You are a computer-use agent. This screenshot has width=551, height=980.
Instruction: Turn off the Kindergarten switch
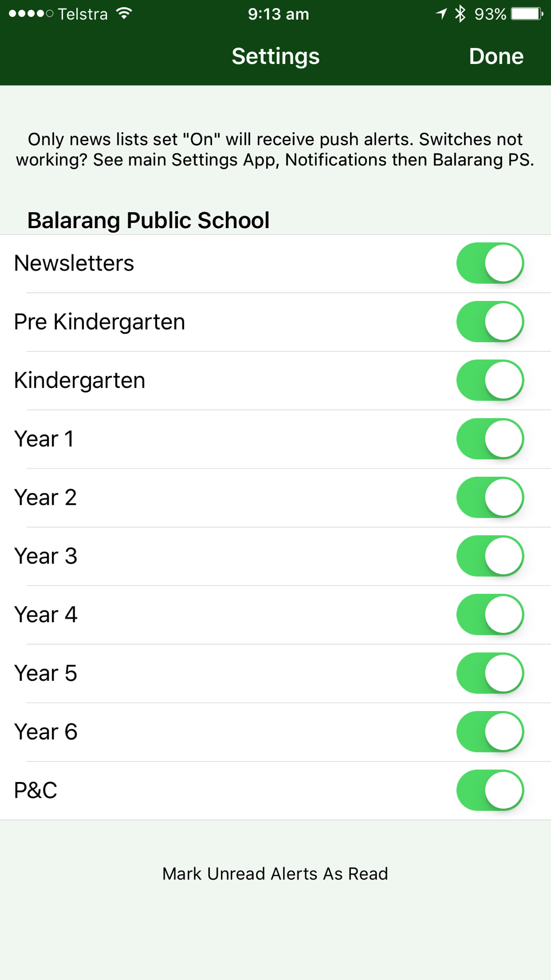click(490, 380)
